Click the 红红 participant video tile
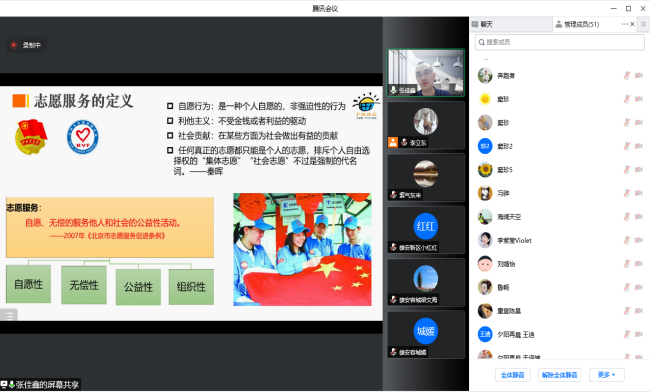This screenshot has width=650, height=392. [426, 230]
